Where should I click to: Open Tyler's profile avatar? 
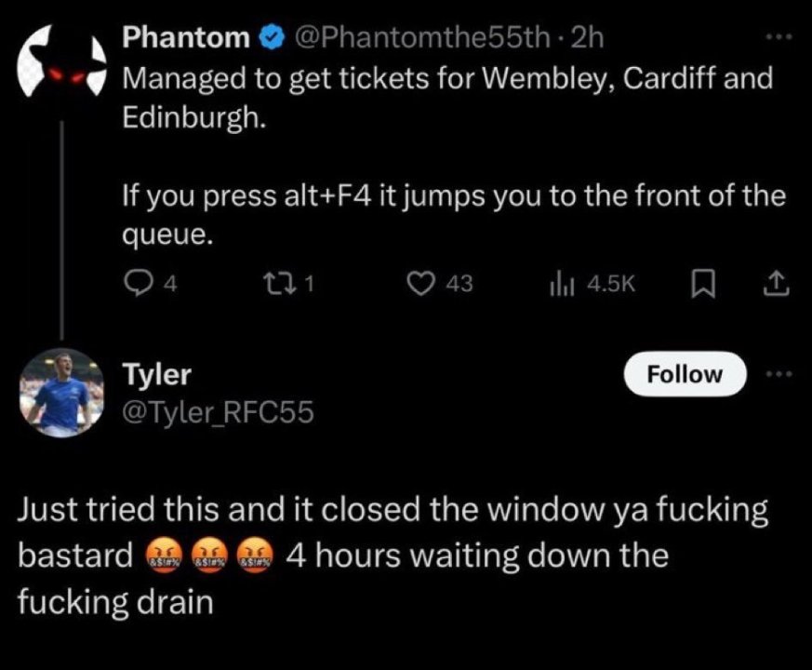61,394
